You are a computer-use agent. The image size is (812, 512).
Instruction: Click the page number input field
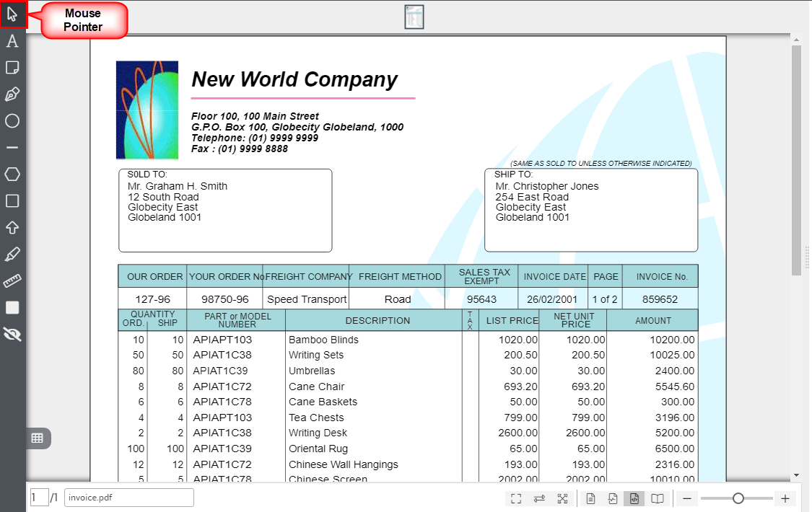coord(39,498)
